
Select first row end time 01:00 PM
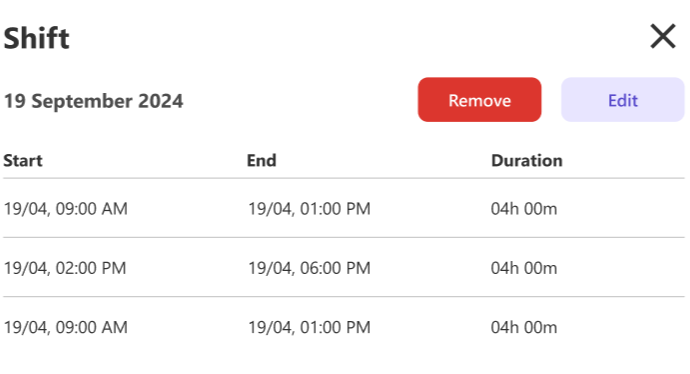(309, 209)
